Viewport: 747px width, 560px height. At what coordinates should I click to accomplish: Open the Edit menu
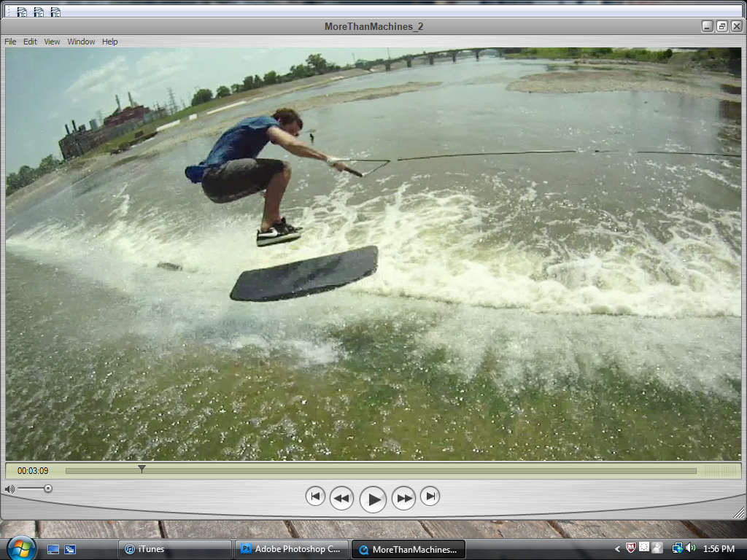tap(30, 42)
